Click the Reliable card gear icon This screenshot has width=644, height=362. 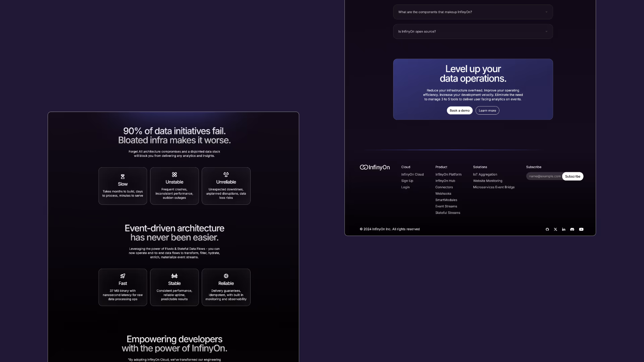(226, 276)
